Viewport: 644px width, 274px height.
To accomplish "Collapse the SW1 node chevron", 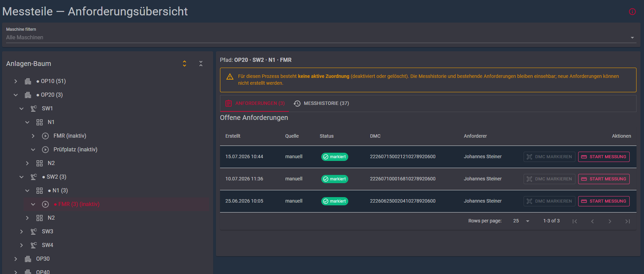I will [x=21, y=109].
